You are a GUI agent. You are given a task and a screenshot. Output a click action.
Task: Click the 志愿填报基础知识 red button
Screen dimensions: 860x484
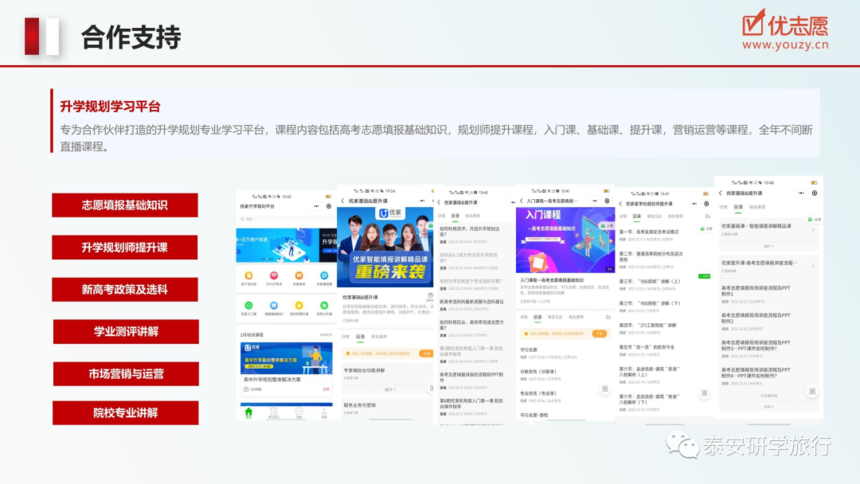[x=125, y=205]
